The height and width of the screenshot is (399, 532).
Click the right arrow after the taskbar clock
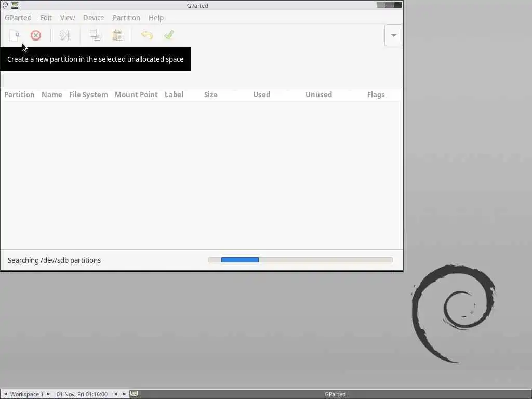click(x=124, y=394)
